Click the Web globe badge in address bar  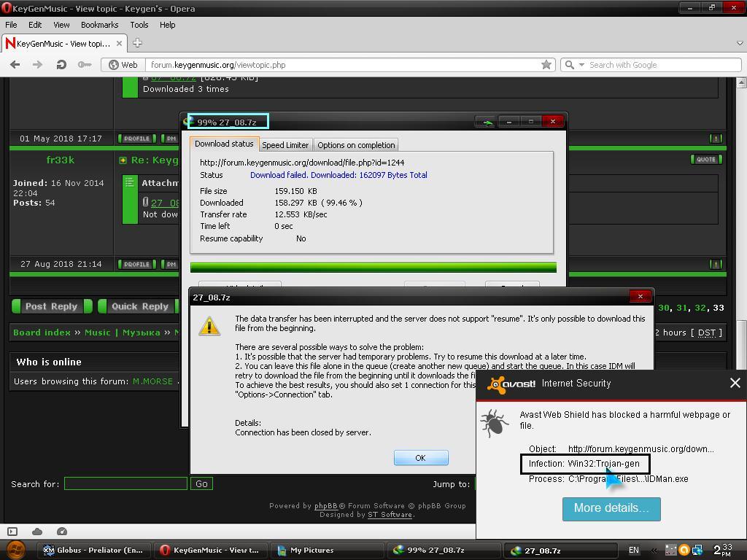(x=123, y=65)
